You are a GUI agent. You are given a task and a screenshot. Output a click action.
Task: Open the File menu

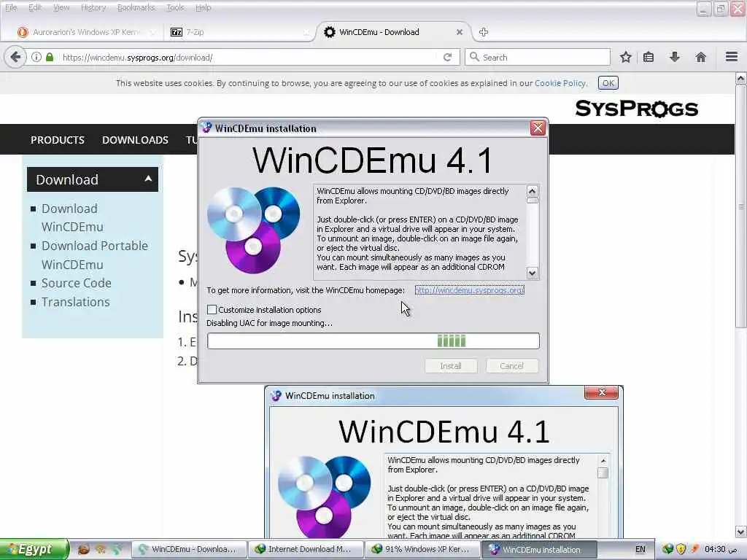click(10, 7)
